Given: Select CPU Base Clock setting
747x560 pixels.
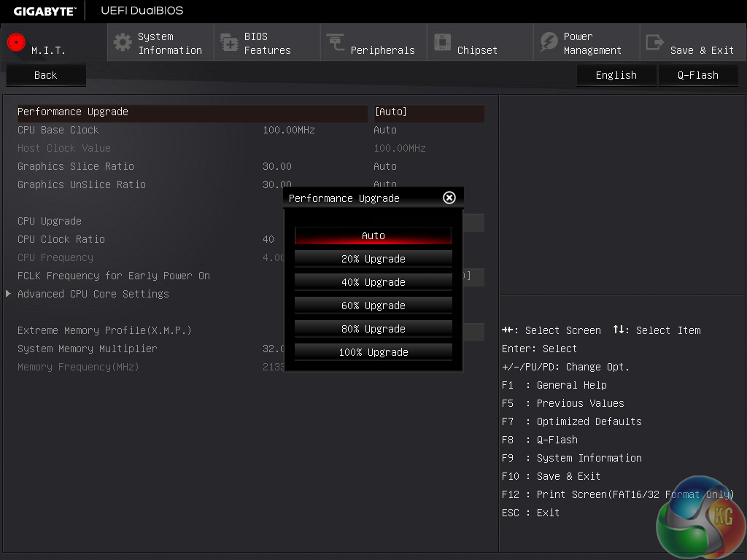Looking at the screenshot, I should coord(58,130).
